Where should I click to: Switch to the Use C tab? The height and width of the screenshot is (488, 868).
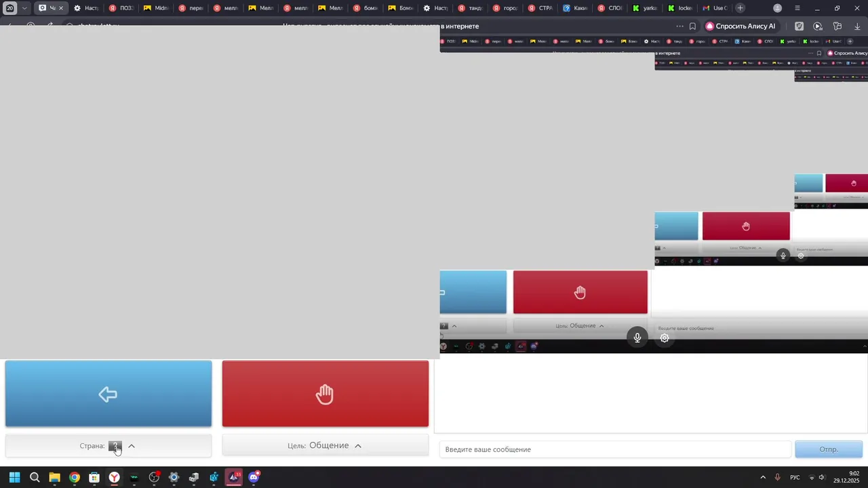pyautogui.click(x=714, y=8)
